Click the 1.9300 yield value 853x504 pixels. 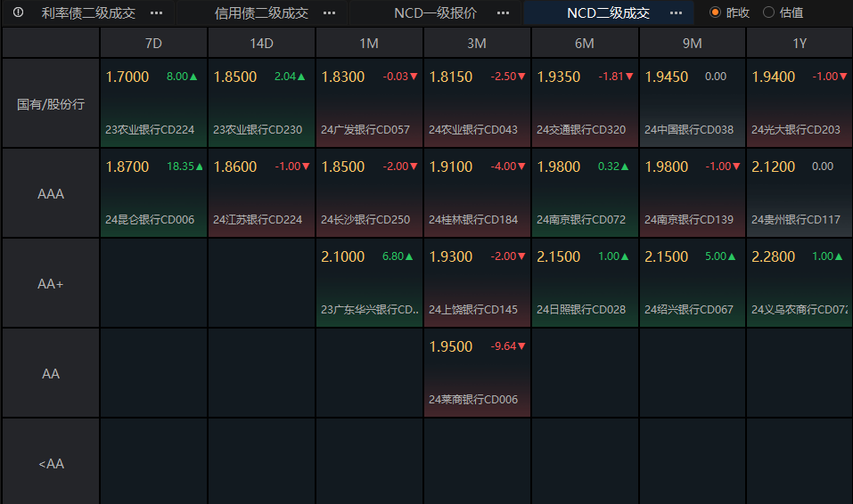coord(450,256)
